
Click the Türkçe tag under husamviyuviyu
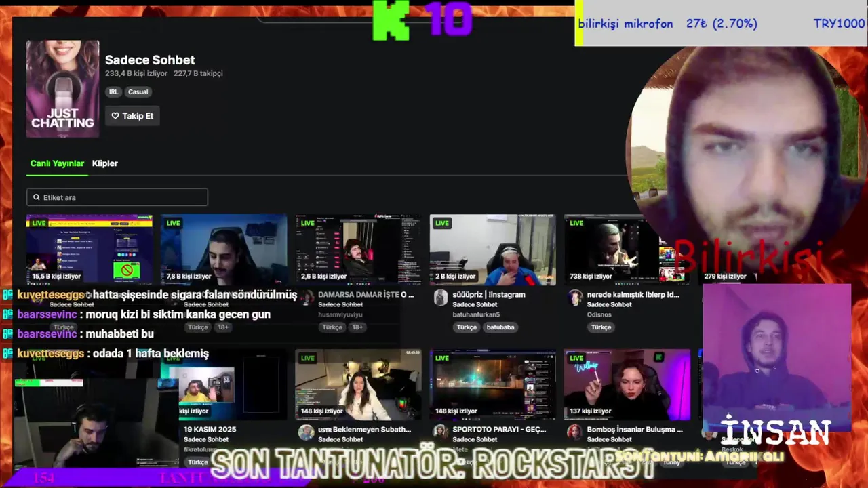pyautogui.click(x=332, y=327)
